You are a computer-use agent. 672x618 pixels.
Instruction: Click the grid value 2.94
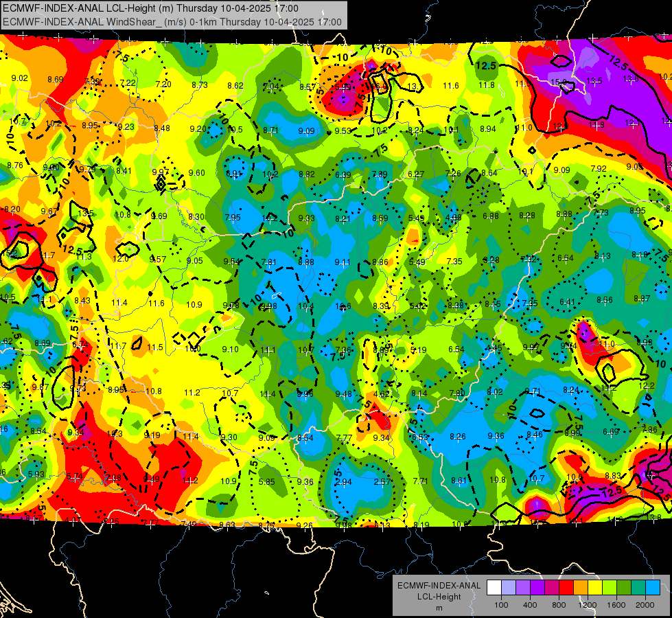(343, 482)
